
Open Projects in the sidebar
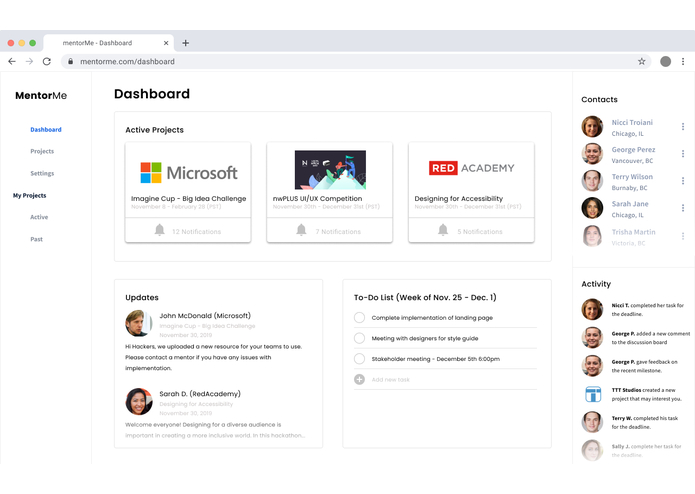point(42,151)
